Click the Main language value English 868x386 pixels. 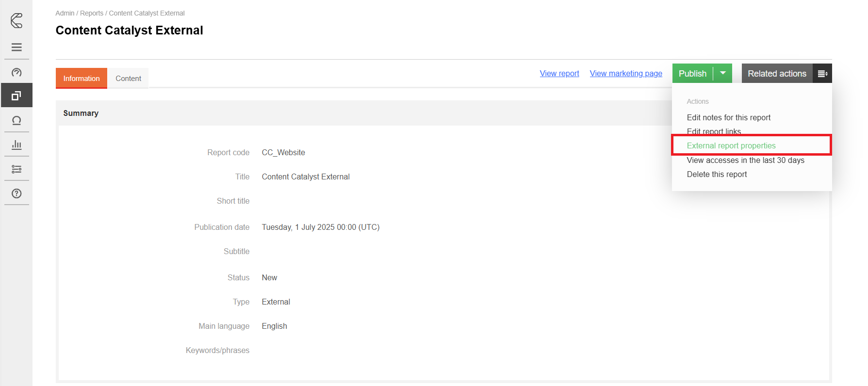pyautogui.click(x=274, y=326)
